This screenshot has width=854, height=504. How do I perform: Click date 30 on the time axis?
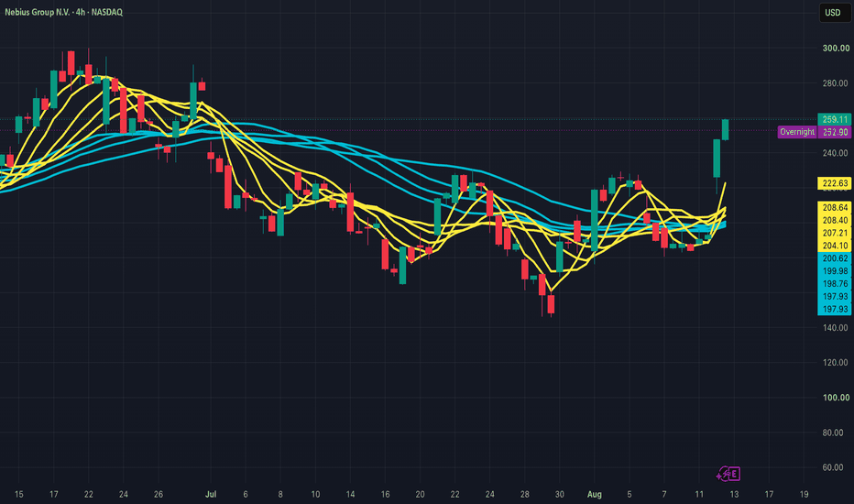(x=559, y=494)
